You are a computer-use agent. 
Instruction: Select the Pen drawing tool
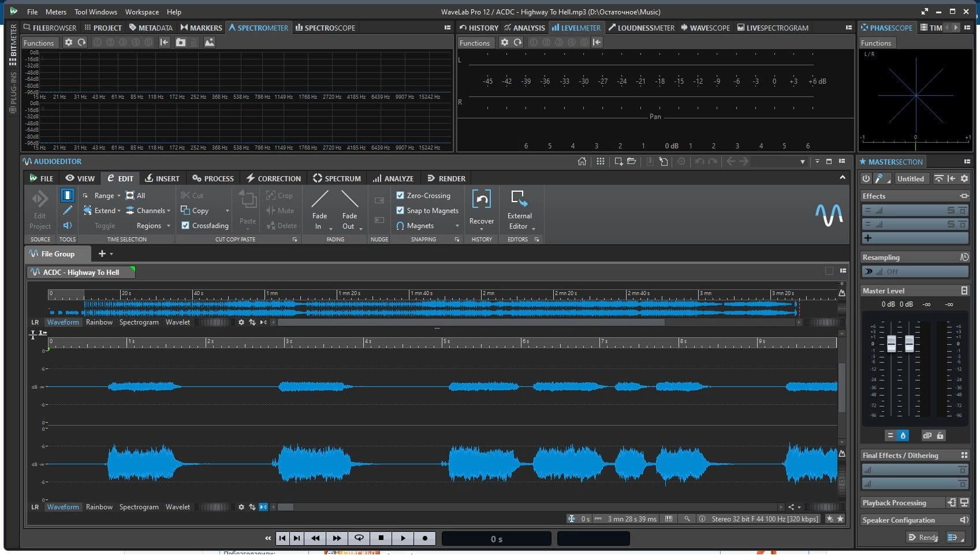(x=68, y=210)
